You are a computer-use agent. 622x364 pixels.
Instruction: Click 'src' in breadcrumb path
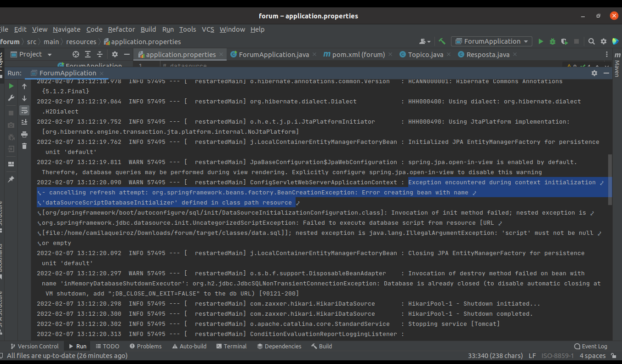[x=31, y=42]
